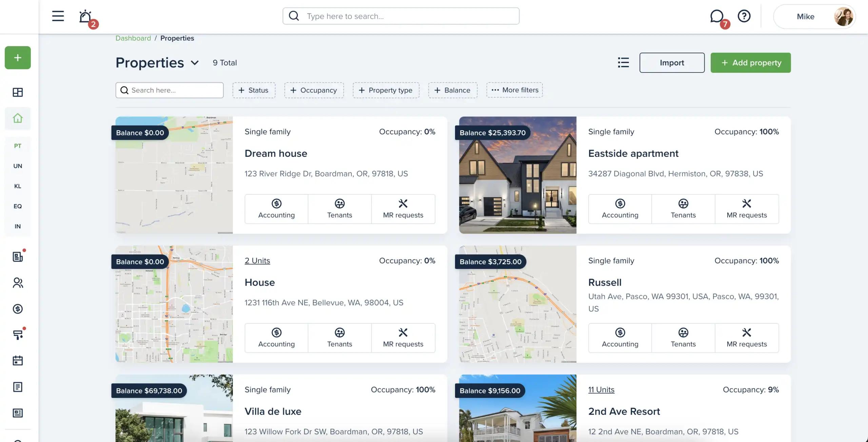Add the Occupancy filter
Viewport: 868px width, 442px height.
click(314, 90)
